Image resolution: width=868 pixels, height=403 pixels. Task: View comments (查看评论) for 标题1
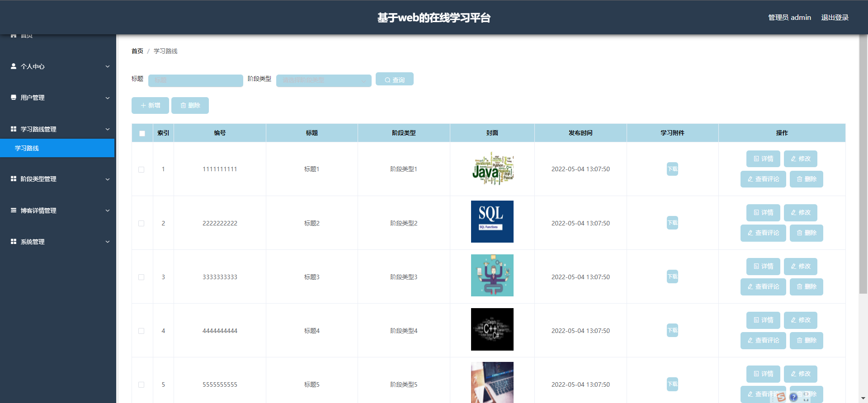pos(763,179)
